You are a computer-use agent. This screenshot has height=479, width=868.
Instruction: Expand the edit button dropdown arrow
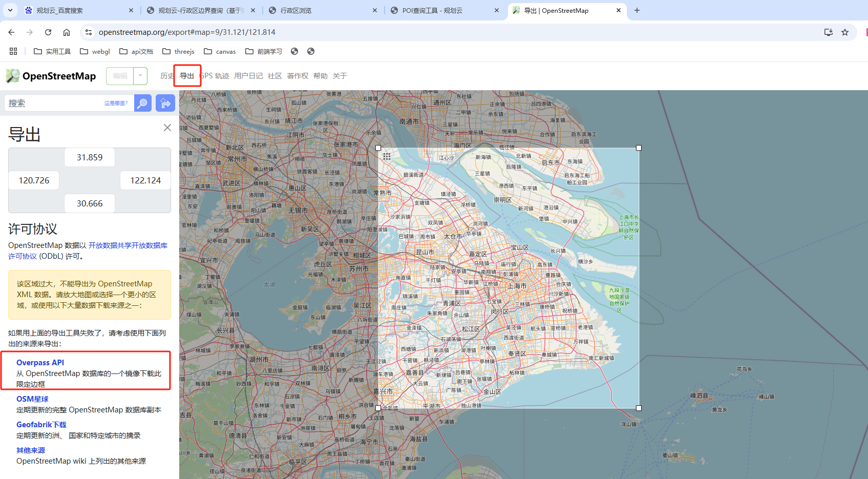point(140,76)
